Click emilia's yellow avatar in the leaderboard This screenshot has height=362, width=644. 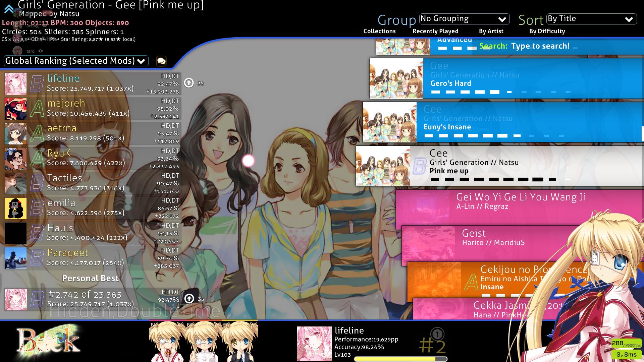pyautogui.click(x=15, y=208)
